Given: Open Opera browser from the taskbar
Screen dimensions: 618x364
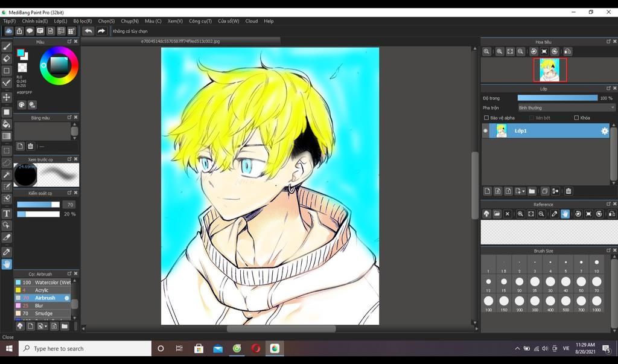Looking at the screenshot, I should point(256,349).
